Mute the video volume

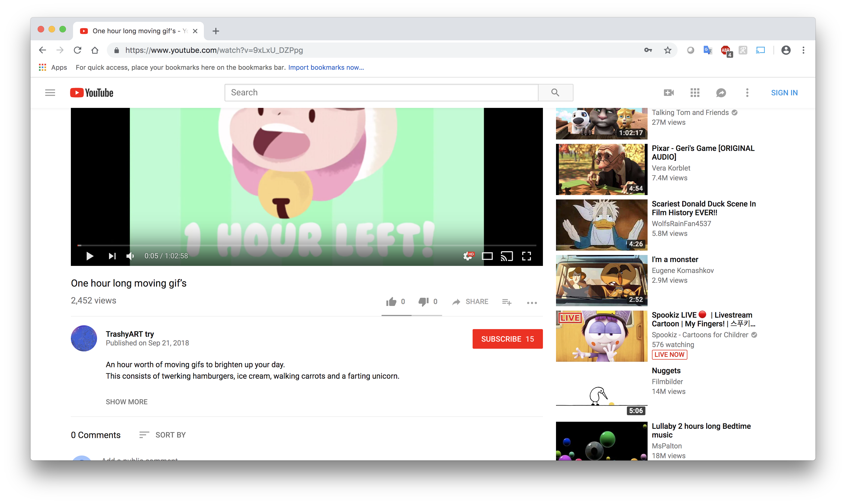point(130,256)
